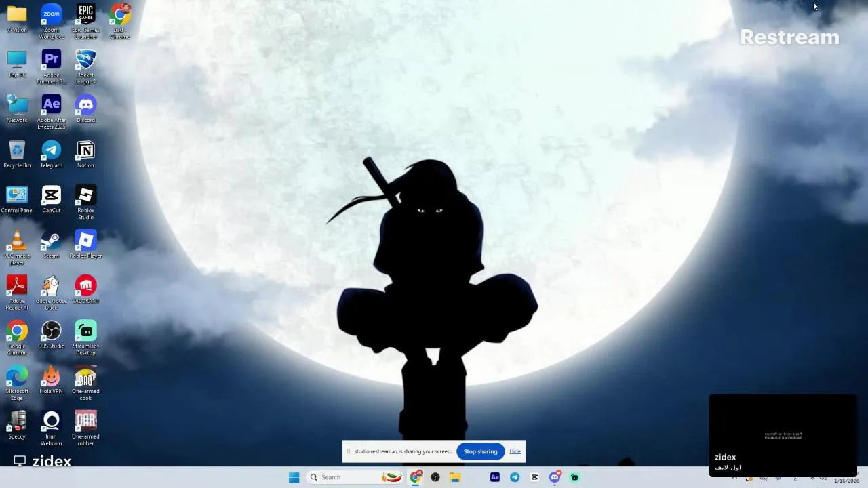Select the Adobe Premiere Pro desktop shortcut
This screenshot has height=488, width=868.
[52, 66]
